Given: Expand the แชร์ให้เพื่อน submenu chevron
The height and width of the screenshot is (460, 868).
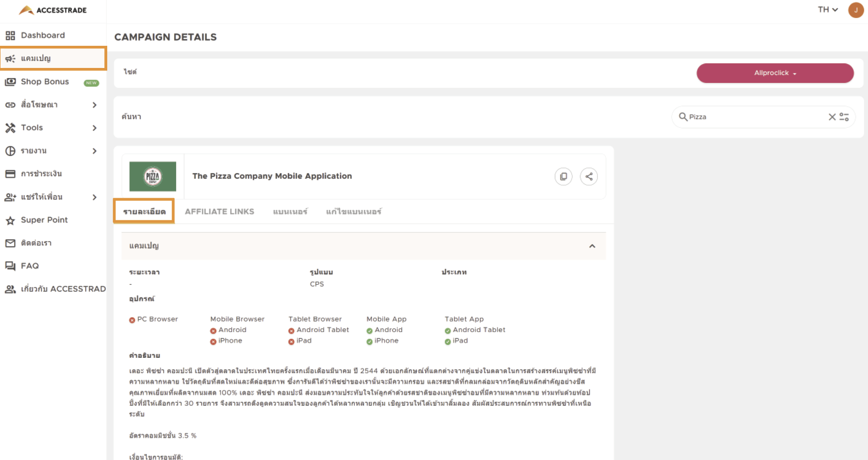Looking at the screenshot, I should click(94, 197).
